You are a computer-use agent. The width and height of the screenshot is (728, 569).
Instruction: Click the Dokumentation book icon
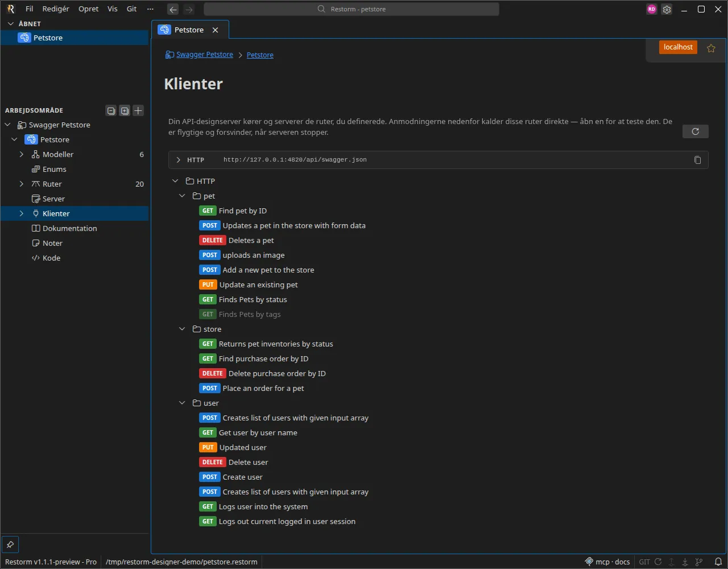tap(36, 228)
